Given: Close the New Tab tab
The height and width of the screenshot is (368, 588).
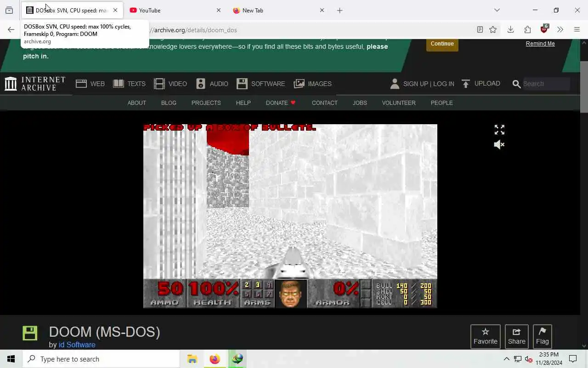Looking at the screenshot, I should 322,10.
